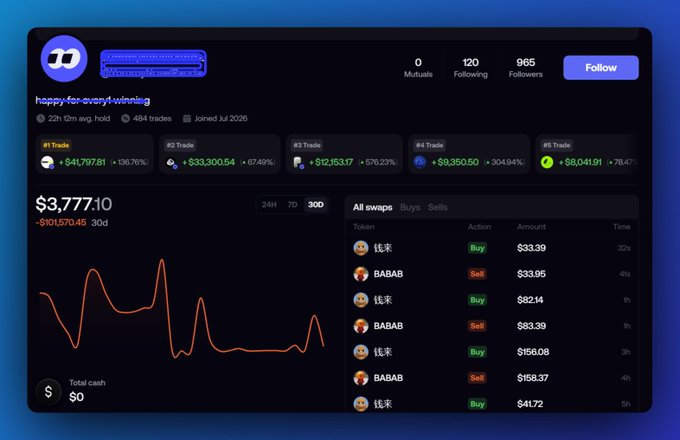Image resolution: width=680 pixels, height=440 pixels.
Task: Open the #2 Trade token icon
Action: 172,163
